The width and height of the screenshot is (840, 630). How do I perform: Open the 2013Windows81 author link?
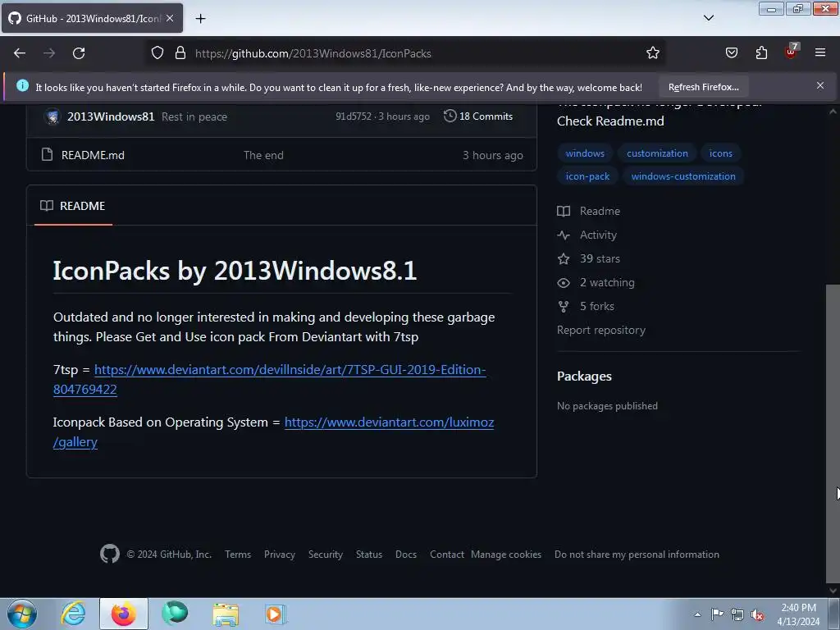click(x=111, y=116)
